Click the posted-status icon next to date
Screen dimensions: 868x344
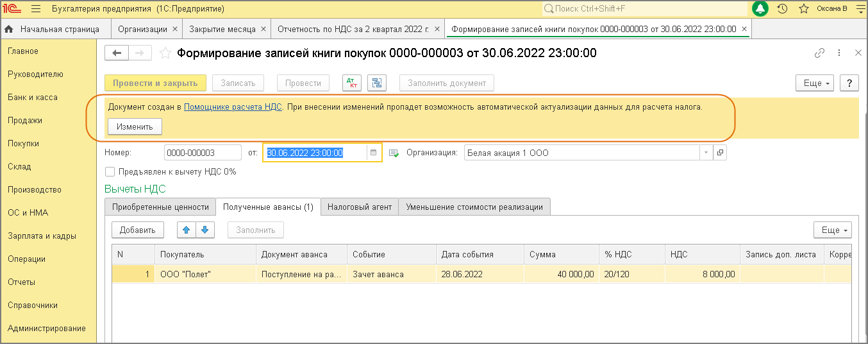[x=394, y=153]
